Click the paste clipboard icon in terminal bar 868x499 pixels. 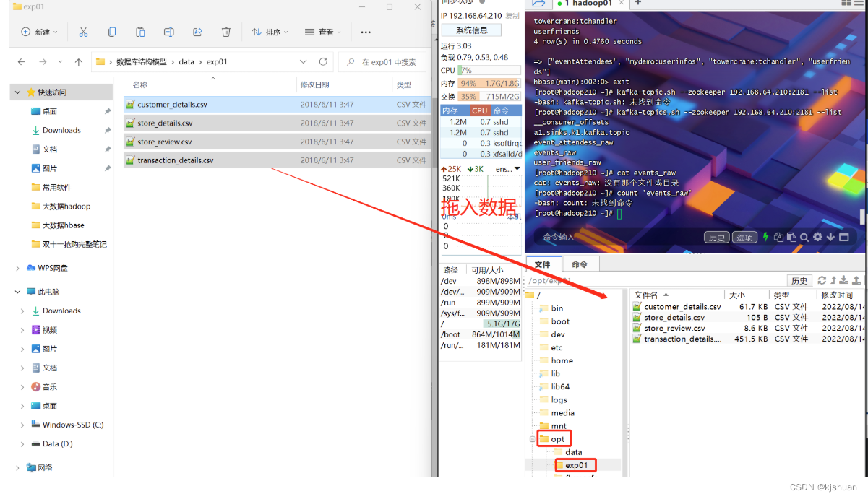791,237
